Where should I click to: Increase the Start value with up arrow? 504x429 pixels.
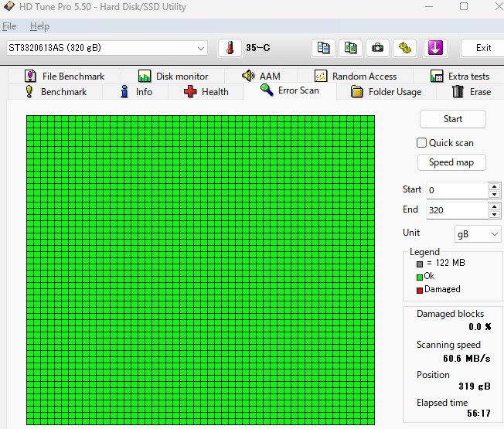click(494, 187)
